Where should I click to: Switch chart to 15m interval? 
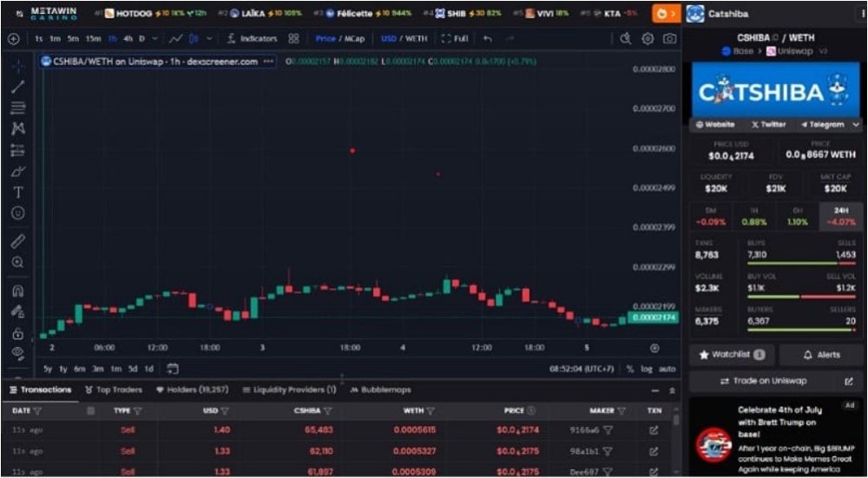click(x=94, y=39)
